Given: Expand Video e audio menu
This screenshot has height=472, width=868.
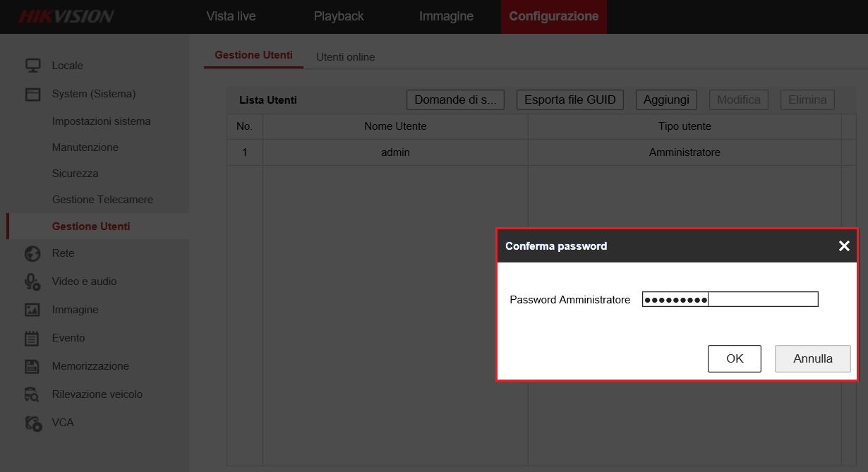Looking at the screenshot, I should (85, 282).
